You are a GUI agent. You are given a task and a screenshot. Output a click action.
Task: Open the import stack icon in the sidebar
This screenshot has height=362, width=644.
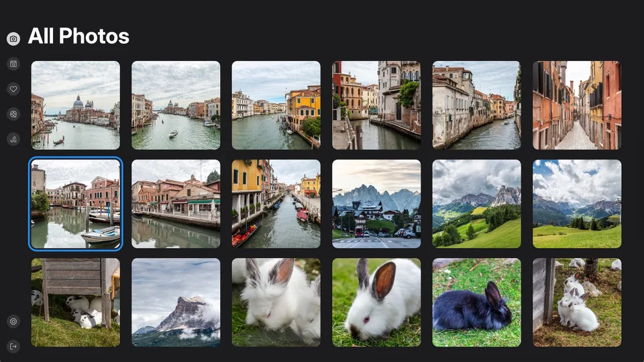coord(13,139)
